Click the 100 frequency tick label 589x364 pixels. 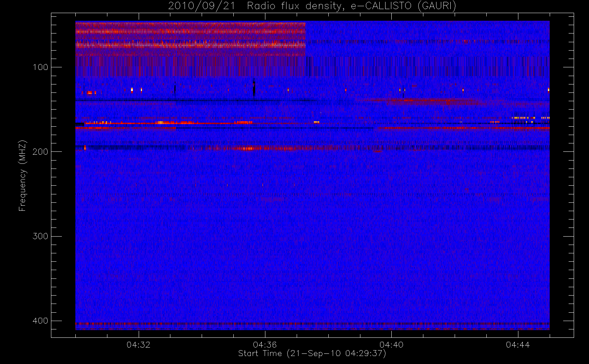(40, 67)
